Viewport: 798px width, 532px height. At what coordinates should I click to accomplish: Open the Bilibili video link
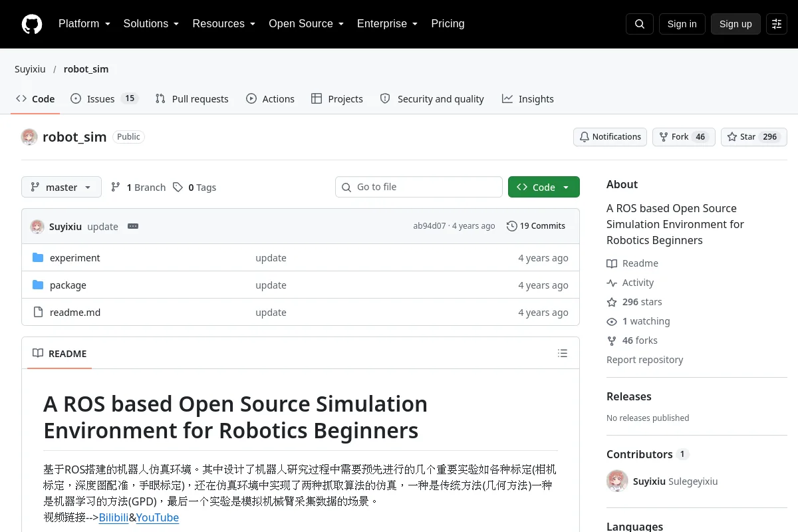114,517
